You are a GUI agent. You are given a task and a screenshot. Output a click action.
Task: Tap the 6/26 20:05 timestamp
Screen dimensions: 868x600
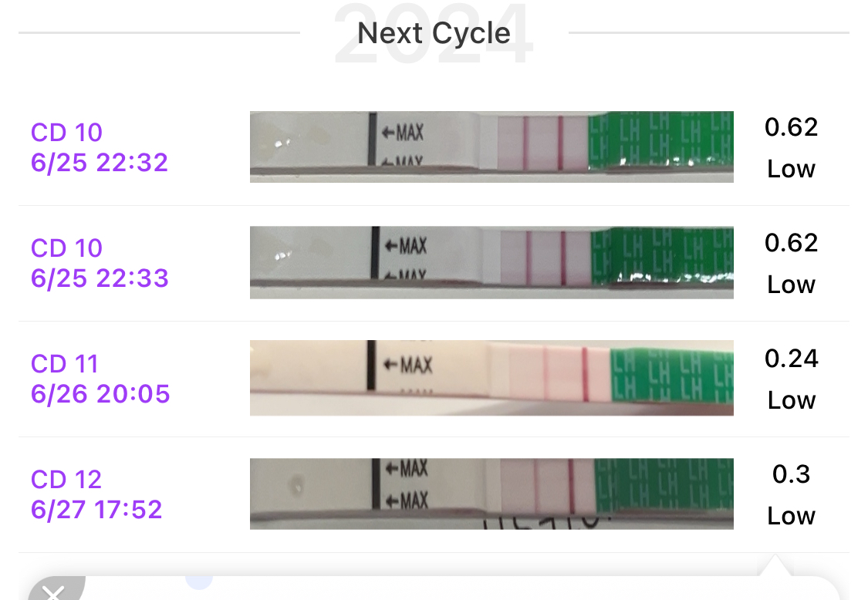(100, 394)
